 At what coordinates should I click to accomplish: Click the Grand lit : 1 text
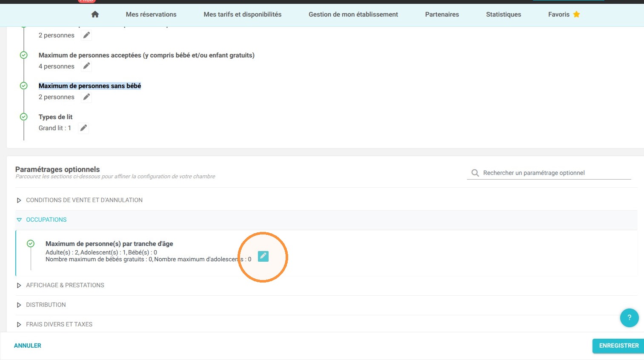coord(55,128)
